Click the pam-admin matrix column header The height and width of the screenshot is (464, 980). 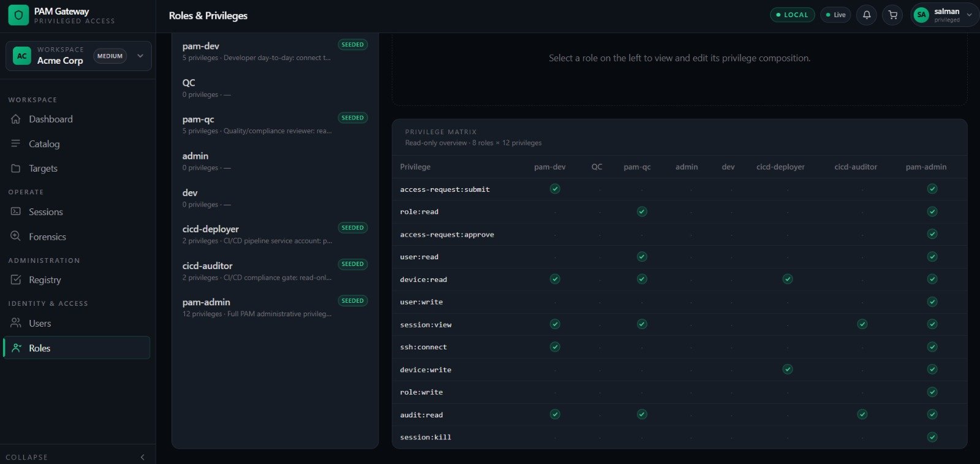tap(926, 167)
